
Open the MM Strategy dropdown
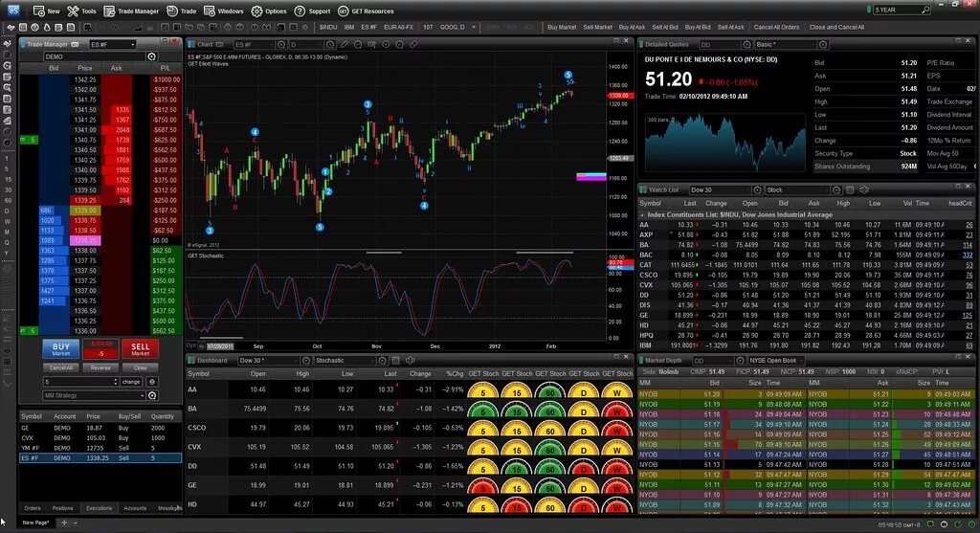tap(94, 395)
